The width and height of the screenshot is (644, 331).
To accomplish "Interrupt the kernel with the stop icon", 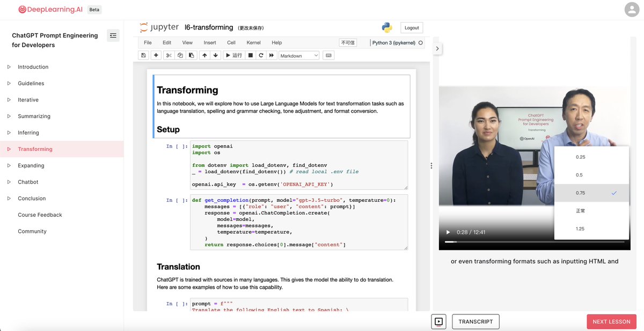I will coord(251,55).
